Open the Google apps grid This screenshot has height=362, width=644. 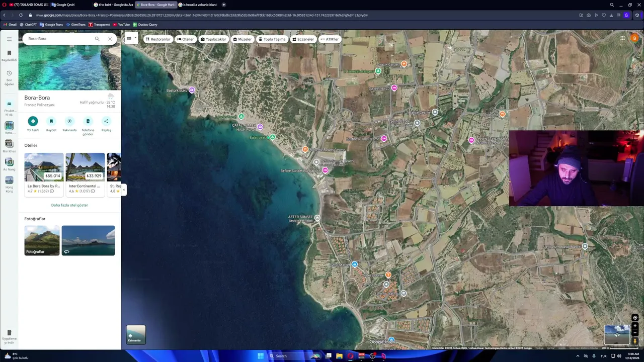pyautogui.click(x=622, y=38)
